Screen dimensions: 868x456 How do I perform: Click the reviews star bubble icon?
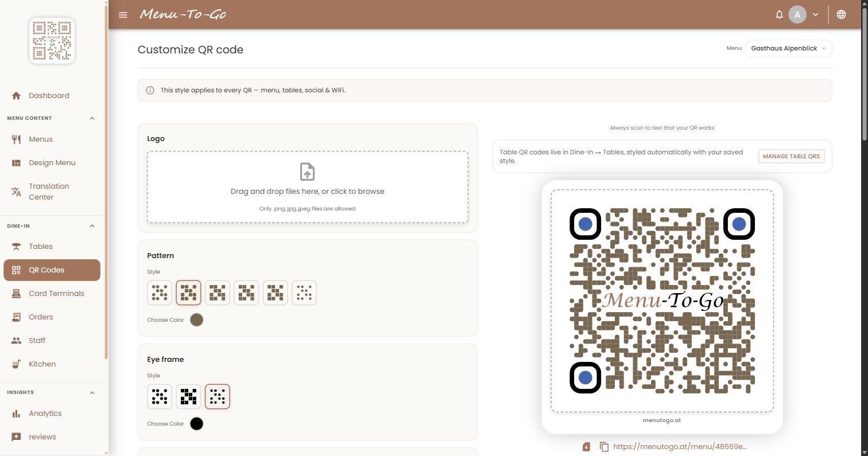click(x=16, y=437)
